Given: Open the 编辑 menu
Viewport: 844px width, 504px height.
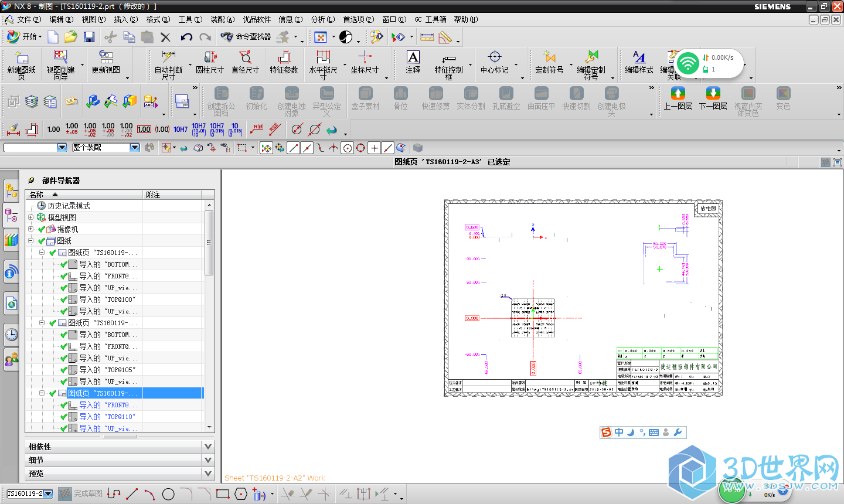Looking at the screenshot, I should (61, 19).
